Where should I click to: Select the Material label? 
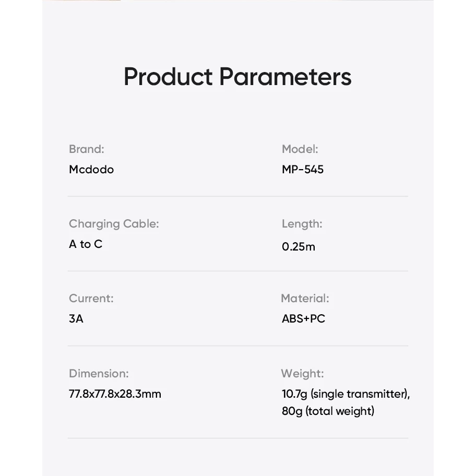click(305, 299)
